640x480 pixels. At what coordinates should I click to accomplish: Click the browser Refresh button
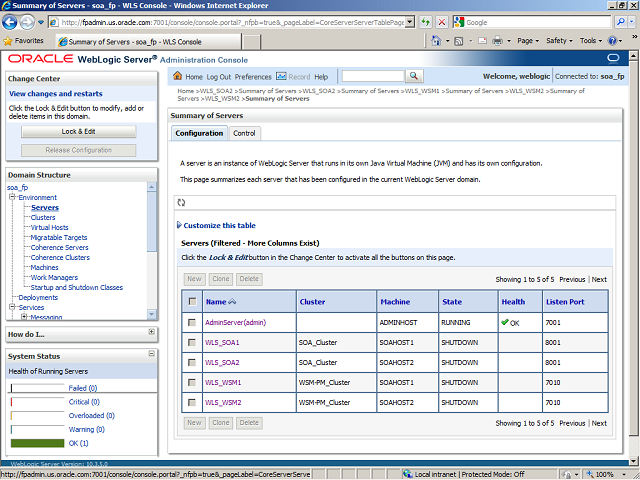point(425,22)
